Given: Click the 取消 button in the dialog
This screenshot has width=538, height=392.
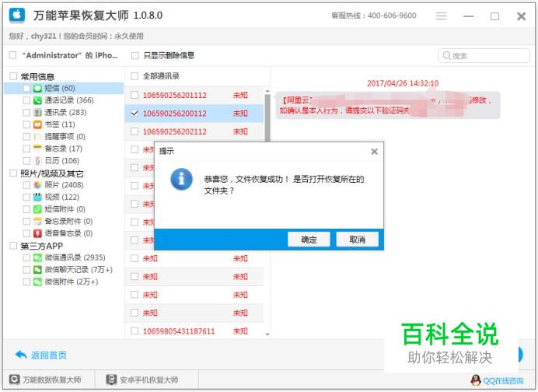Looking at the screenshot, I should (x=357, y=240).
